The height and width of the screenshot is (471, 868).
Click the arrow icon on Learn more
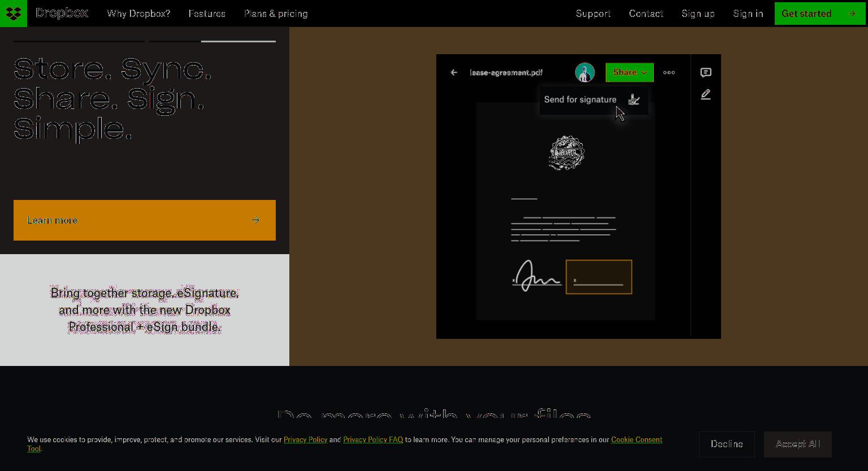tap(255, 220)
